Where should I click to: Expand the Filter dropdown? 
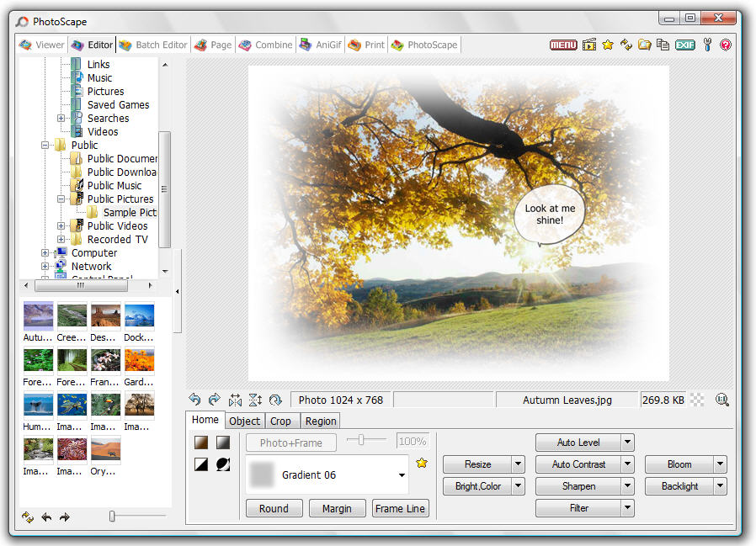(626, 507)
